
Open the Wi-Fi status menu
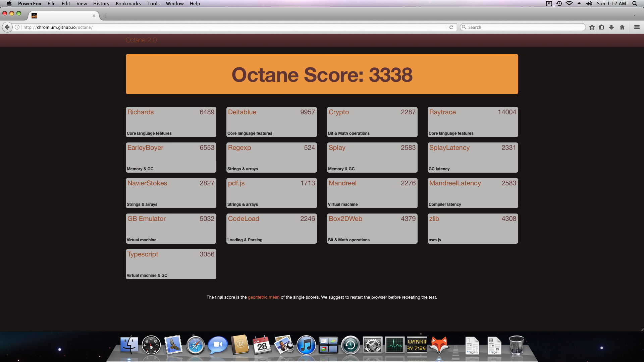click(x=569, y=4)
